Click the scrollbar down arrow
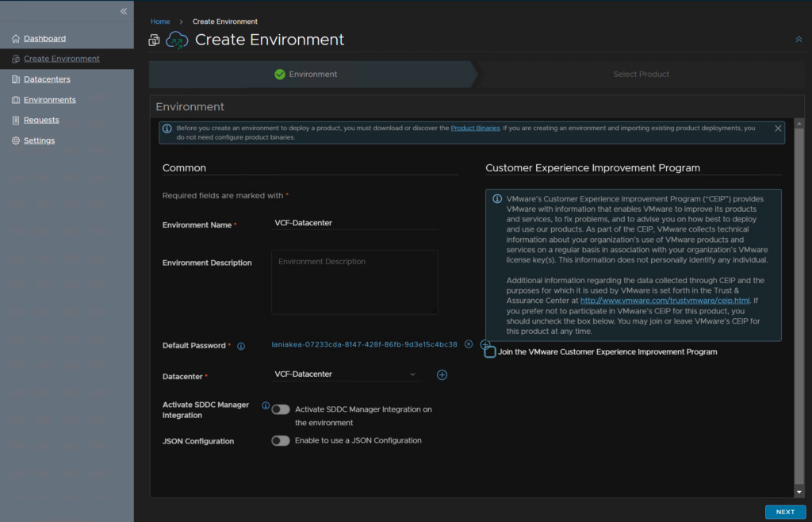 click(x=799, y=493)
